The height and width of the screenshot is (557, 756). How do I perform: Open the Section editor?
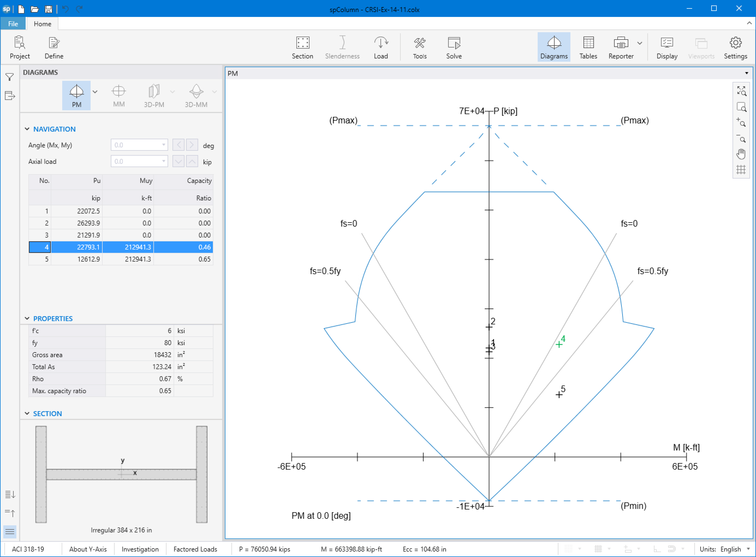(302, 47)
